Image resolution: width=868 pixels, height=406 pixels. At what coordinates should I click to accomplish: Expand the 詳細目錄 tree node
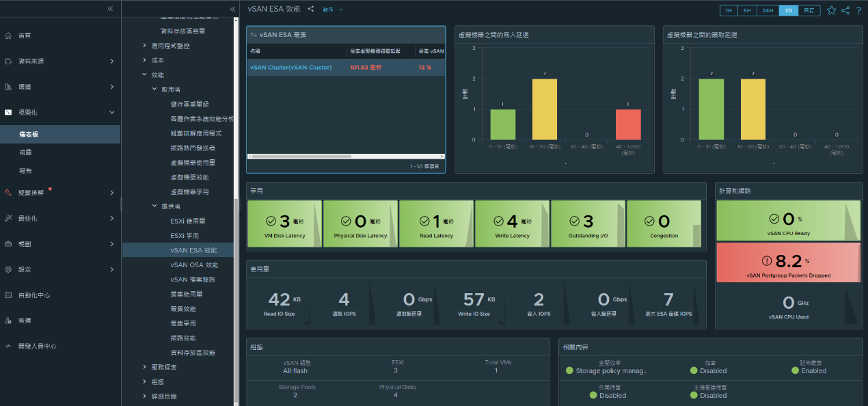pos(144,396)
